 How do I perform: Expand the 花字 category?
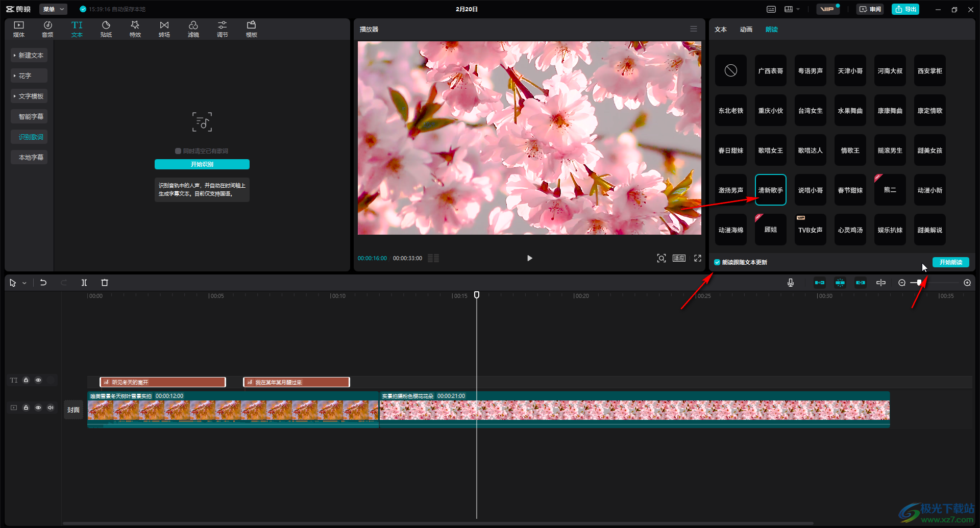pos(29,76)
